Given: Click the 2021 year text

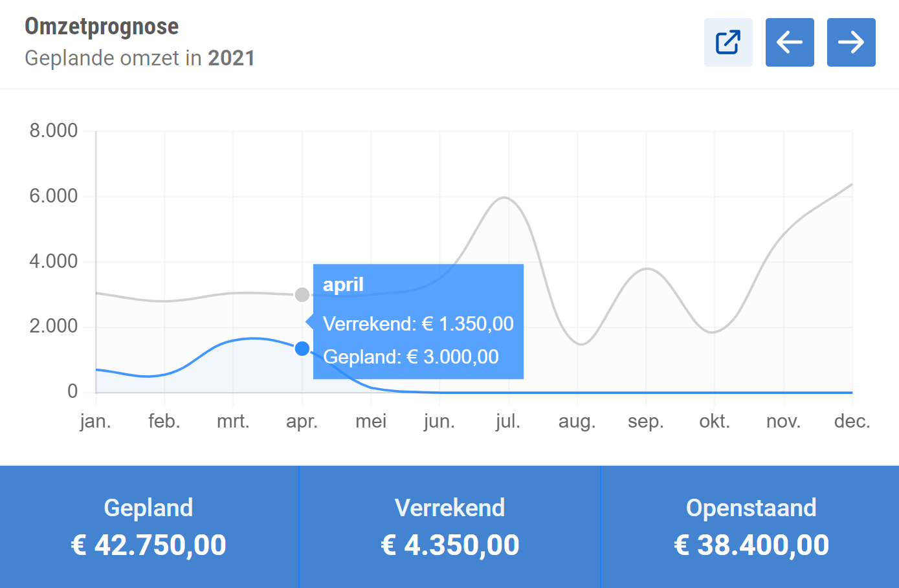Looking at the screenshot, I should (x=231, y=58).
